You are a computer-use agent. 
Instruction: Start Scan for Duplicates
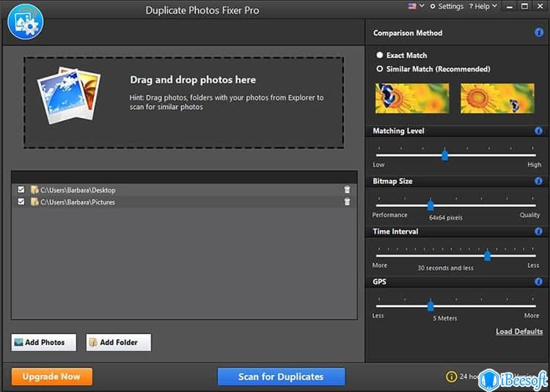(x=282, y=377)
